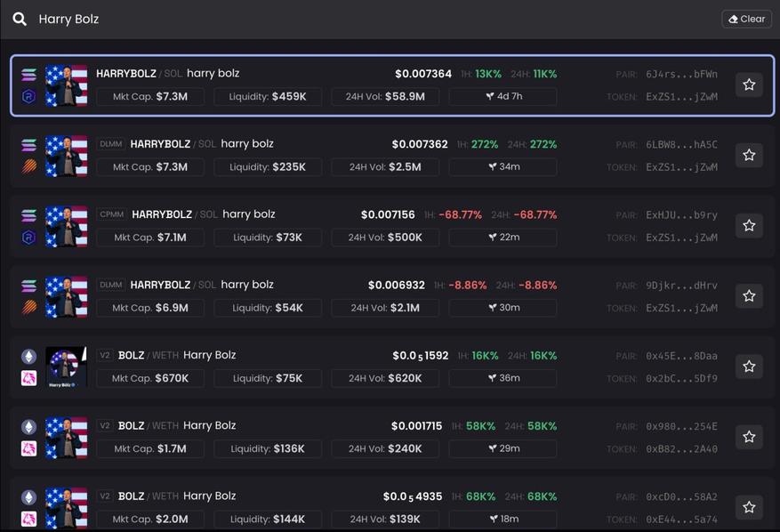Open the dark Harry Bolz token thumbnail
The width and height of the screenshot is (780, 532).
pyautogui.click(x=67, y=367)
